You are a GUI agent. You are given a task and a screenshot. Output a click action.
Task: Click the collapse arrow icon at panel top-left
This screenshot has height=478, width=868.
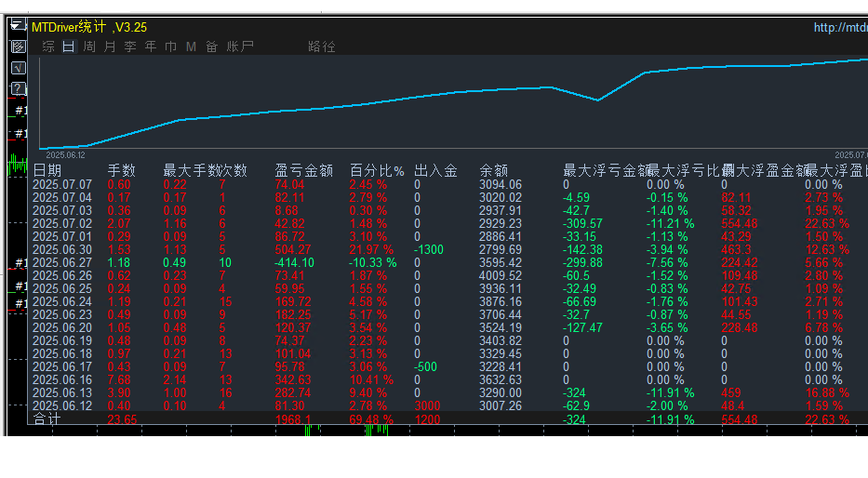pos(18,25)
